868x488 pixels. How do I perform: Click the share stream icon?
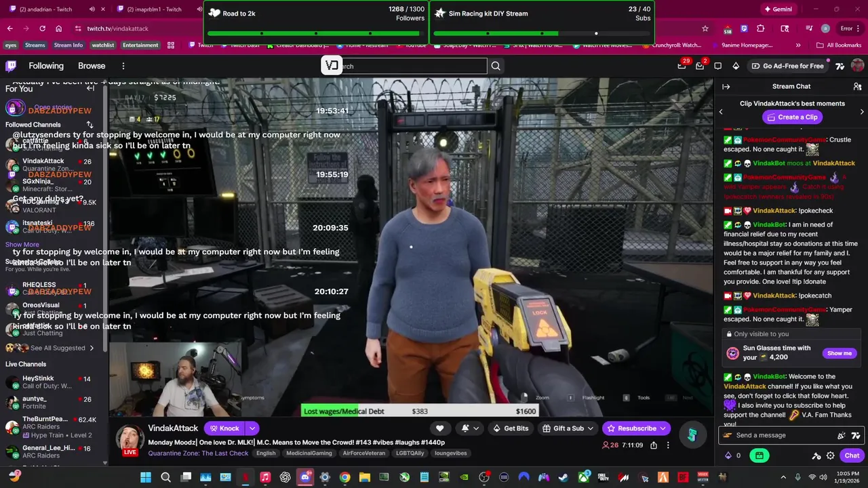(654, 445)
